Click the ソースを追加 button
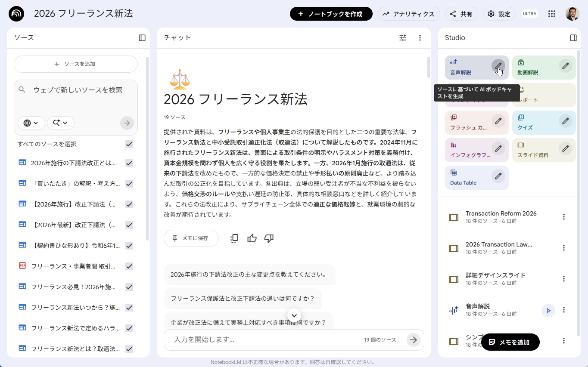The width and height of the screenshot is (588, 367). tap(76, 64)
